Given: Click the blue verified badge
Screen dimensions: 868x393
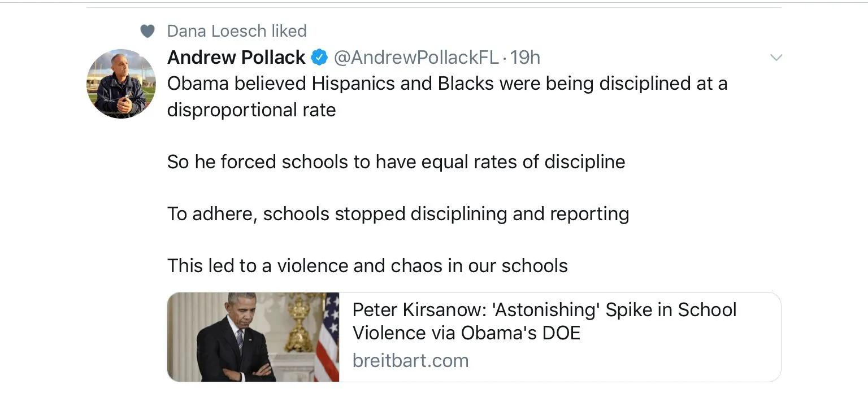Looking at the screenshot, I should [x=320, y=57].
